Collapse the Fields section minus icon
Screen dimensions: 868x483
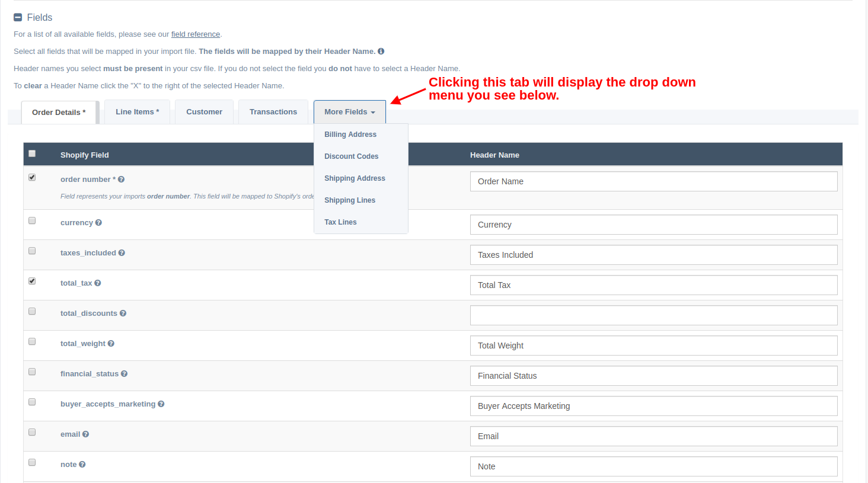point(18,18)
